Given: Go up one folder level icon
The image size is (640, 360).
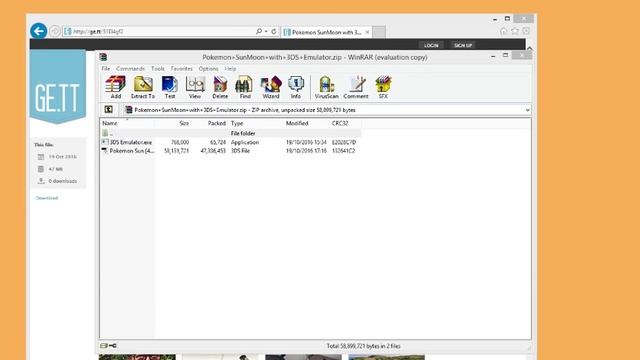Looking at the screenshot, I should click(109, 109).
